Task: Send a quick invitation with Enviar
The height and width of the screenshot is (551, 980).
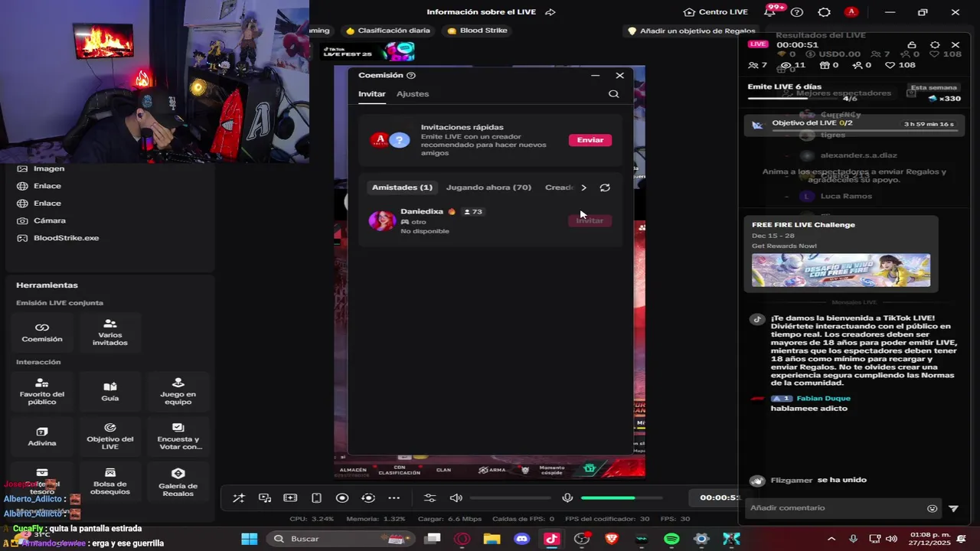Action: coord(590,140)
